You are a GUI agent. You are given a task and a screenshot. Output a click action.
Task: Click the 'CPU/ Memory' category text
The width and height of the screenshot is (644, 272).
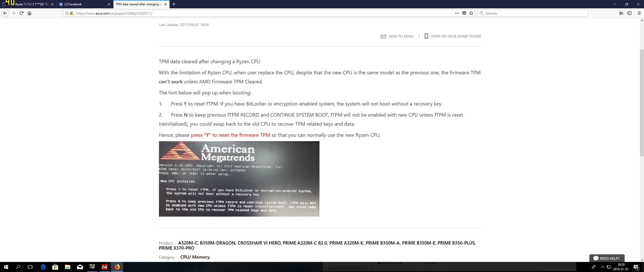point(195,257)
